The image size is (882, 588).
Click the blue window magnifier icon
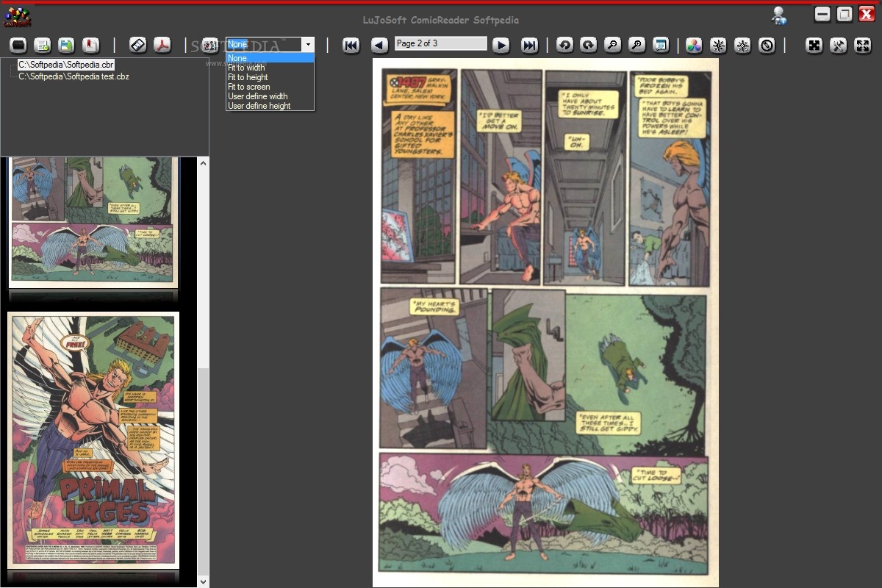(x=661, y=46)
